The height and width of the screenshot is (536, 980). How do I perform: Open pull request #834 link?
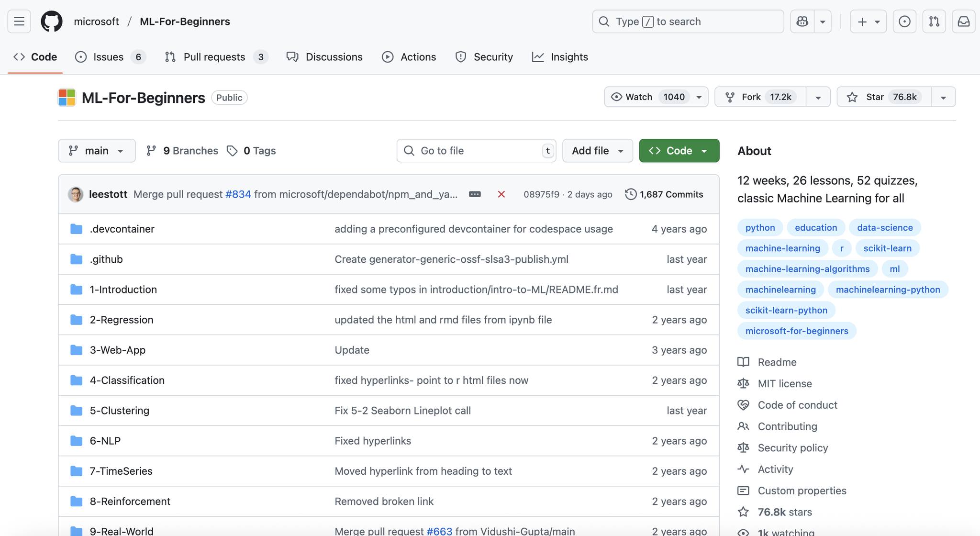(238, 194)
